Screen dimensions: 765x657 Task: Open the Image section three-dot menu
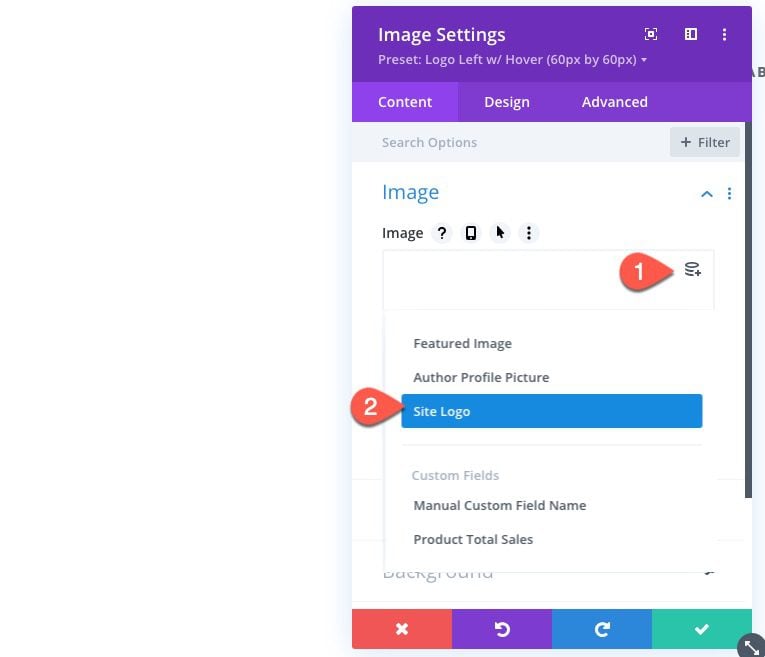click(x=729, y=194)
